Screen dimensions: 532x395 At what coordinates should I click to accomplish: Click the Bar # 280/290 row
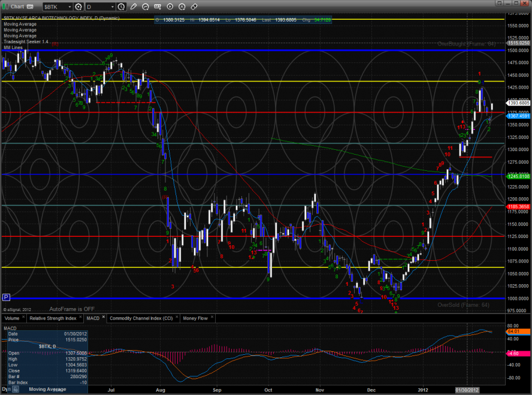[47, 376]
